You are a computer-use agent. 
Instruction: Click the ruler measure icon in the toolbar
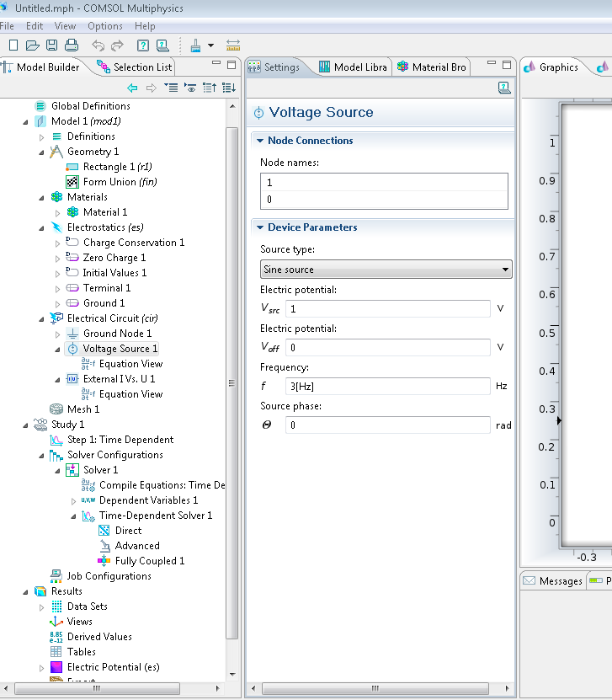[233, 45]
